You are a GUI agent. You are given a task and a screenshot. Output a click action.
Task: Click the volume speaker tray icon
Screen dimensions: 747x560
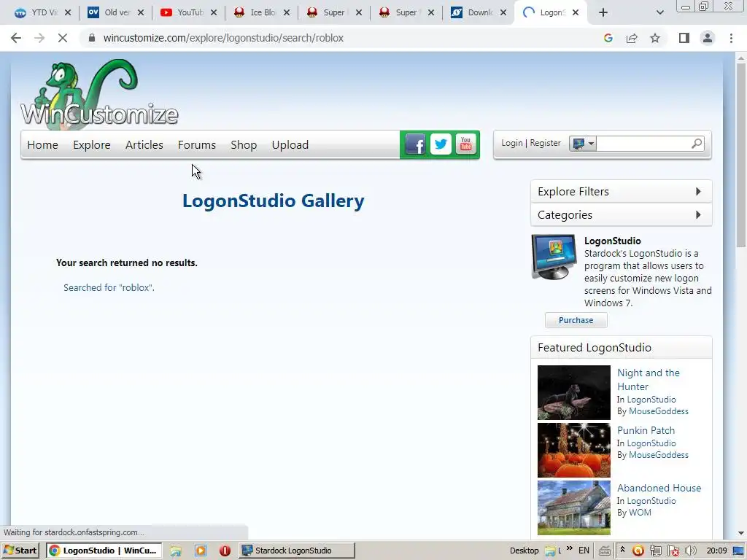point(690,551)
